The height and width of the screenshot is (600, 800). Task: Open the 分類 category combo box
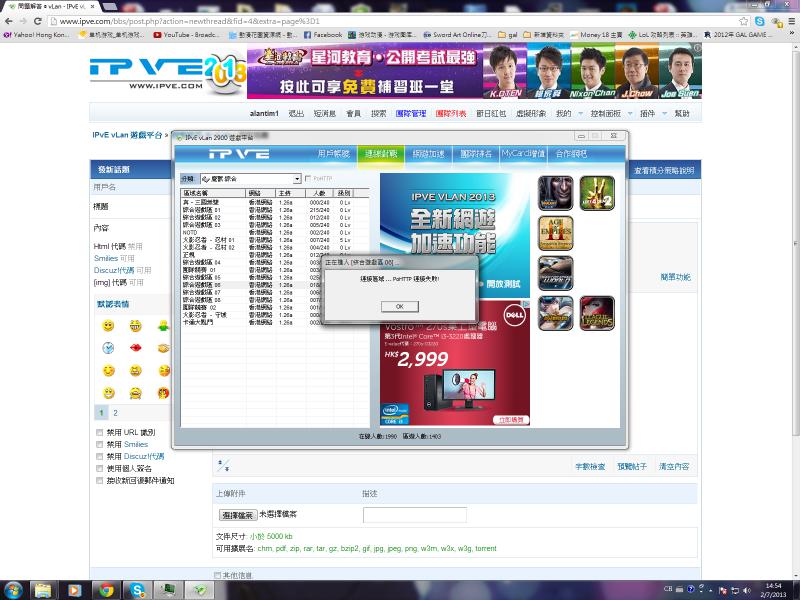251,179
